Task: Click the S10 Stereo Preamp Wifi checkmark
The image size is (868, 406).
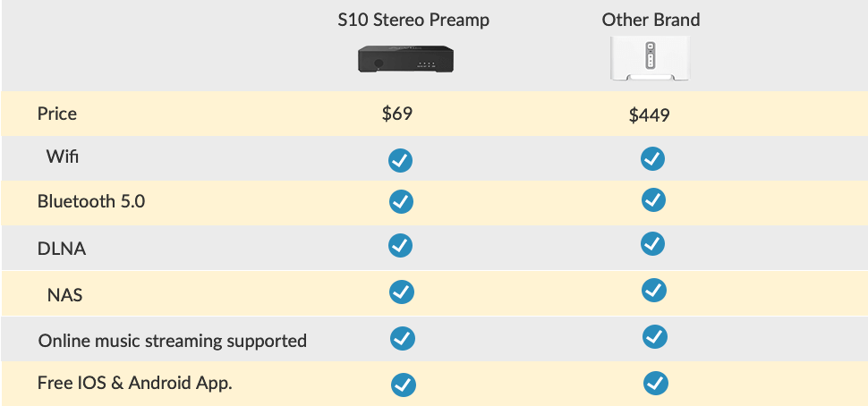Action: click(400, 160)
